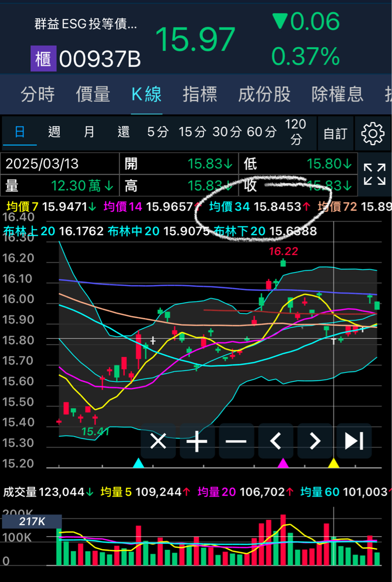This screenshot has width=392, height=582.
Task: Switch to the 成份股 tab
Action: point(264,94)
